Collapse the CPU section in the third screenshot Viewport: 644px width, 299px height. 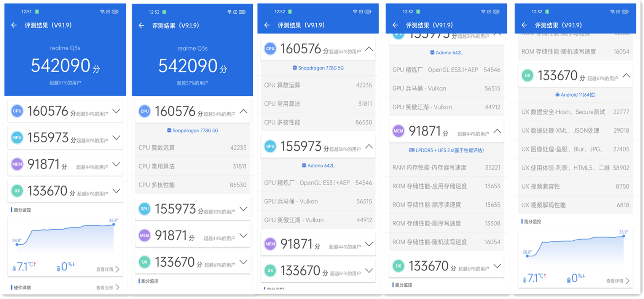(369, 49)
